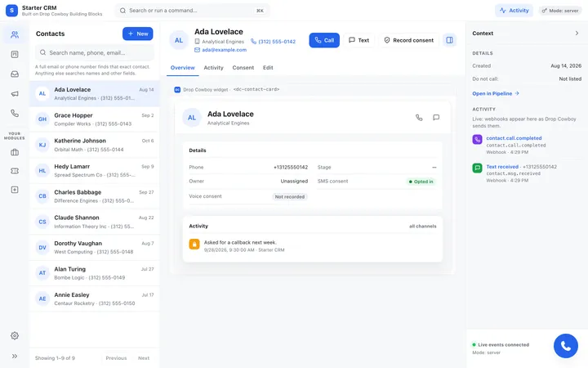
Task: Open the Pipeline board icon in the sidebar
Action: point(15,55)
